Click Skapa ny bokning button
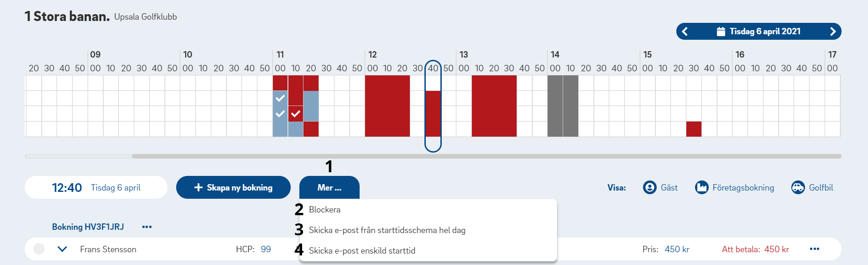The height and width of the screenshot is (265, 868). click(233, 187)
